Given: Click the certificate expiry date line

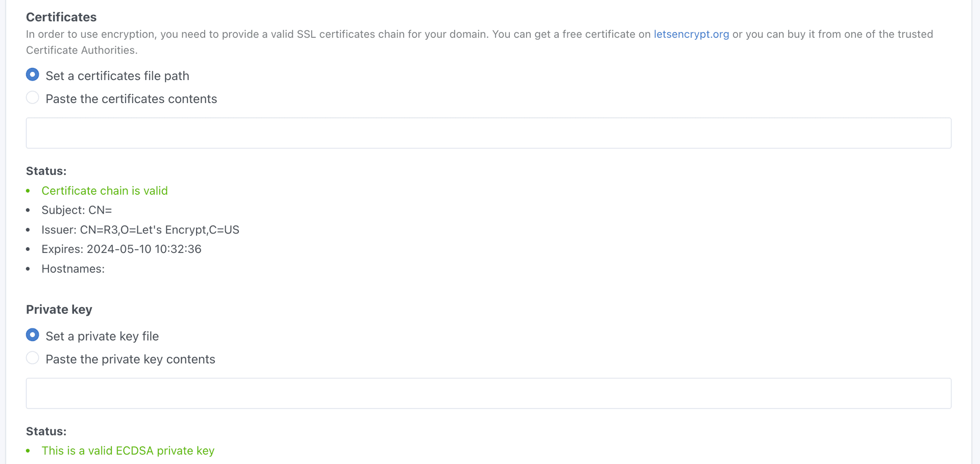Looking at the screenshot, I should (x=121, y=249).
